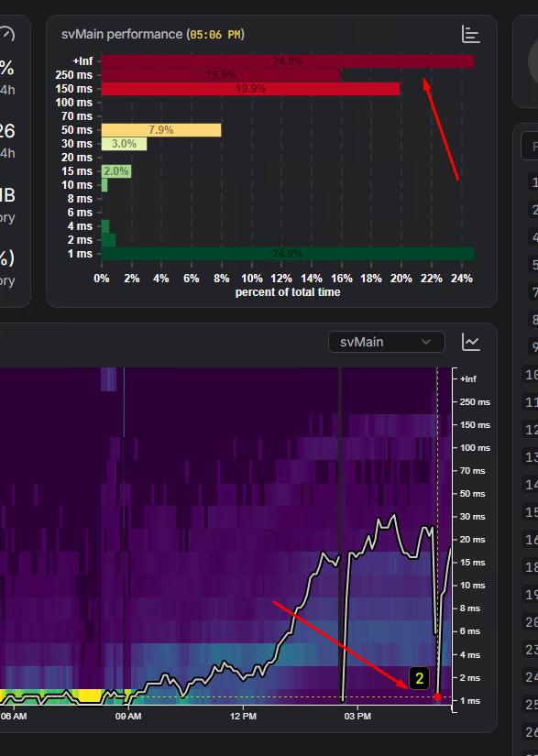This screenshot has height=756, width=538.
Task: Select the small 4 ms bar in bar chart
Action: point(105,226)
